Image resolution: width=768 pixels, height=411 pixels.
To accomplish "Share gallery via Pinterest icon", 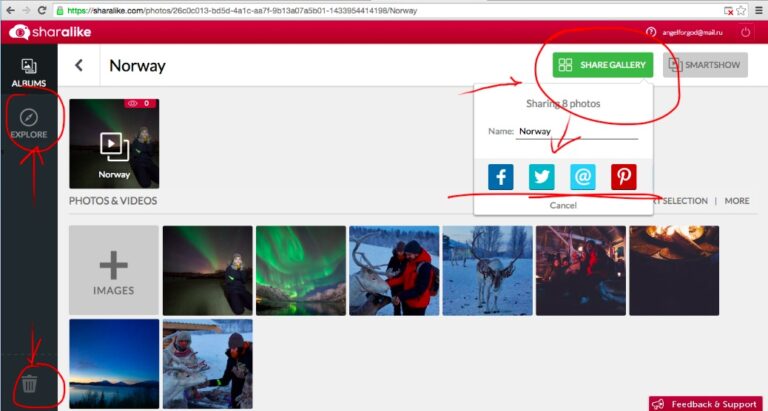I will tap(624, 177).
